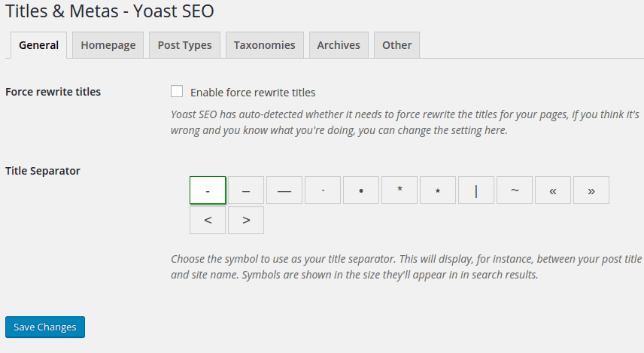The width and height of the screenshot is (644, 353).
Task: Pick the greater-than sign separator
Action: [x=246, y=221]
